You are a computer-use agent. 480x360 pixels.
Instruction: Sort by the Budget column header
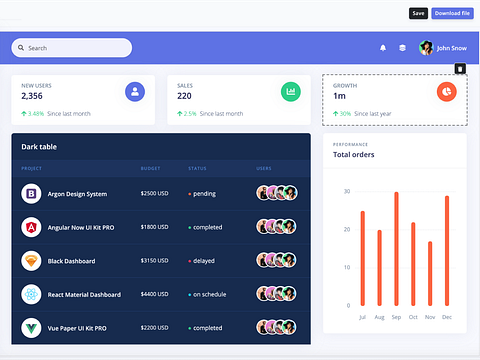point(150,168)
